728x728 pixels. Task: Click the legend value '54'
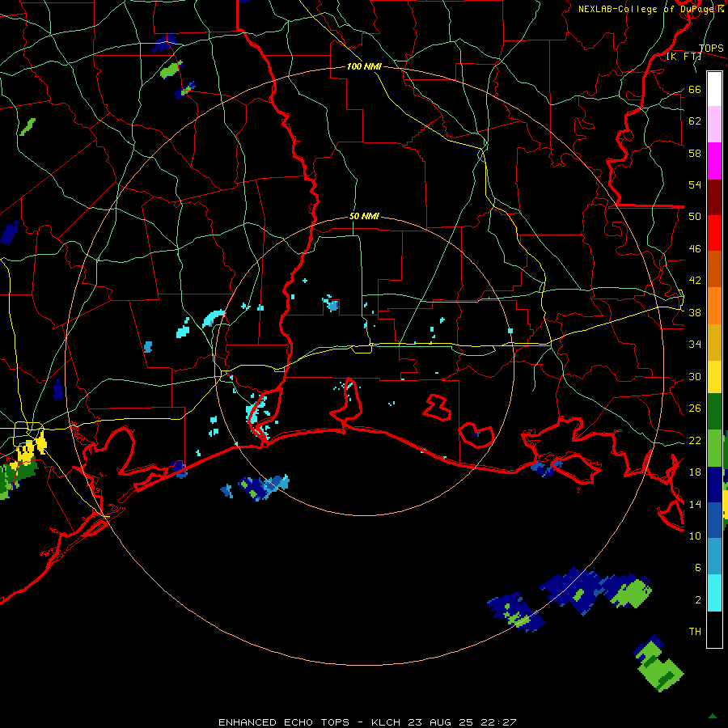point(695,185)
